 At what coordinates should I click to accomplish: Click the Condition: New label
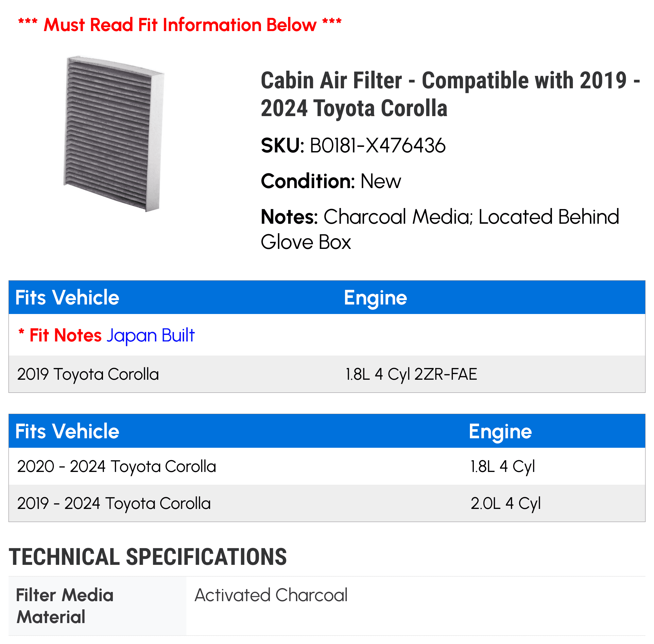[331, 181]
